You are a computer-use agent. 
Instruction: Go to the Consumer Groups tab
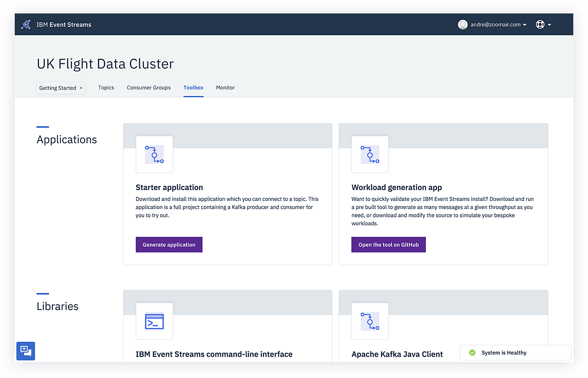[x=149, y=88]
